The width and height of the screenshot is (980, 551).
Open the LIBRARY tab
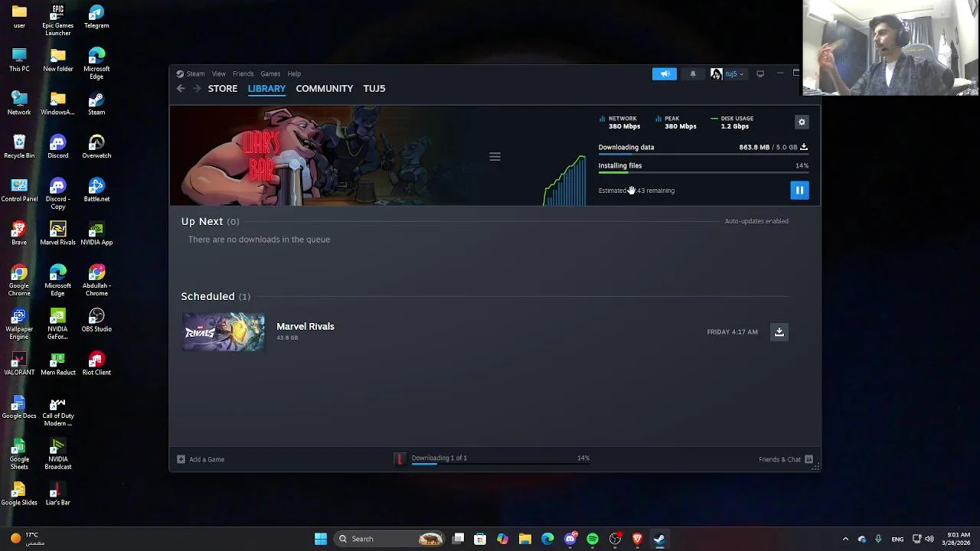266,89
